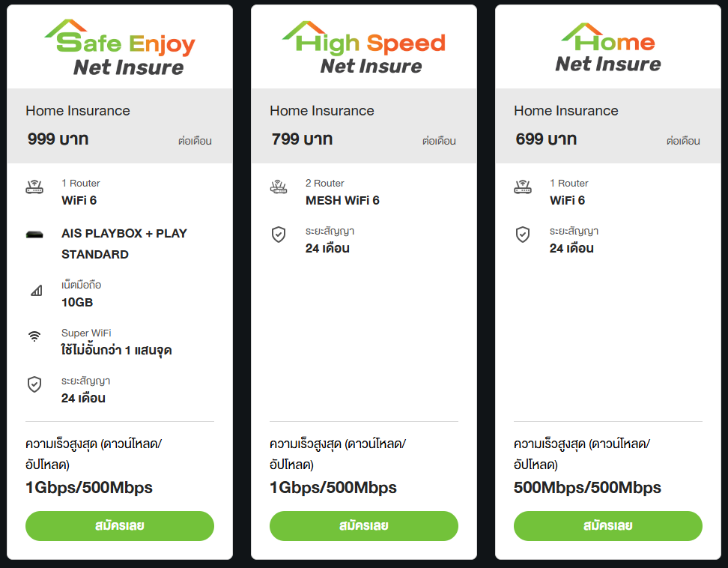Viewport: 728px width, 568px height.
Task: Click the contract shield icon in Home Net Insure card
Action: coord(523,235)
